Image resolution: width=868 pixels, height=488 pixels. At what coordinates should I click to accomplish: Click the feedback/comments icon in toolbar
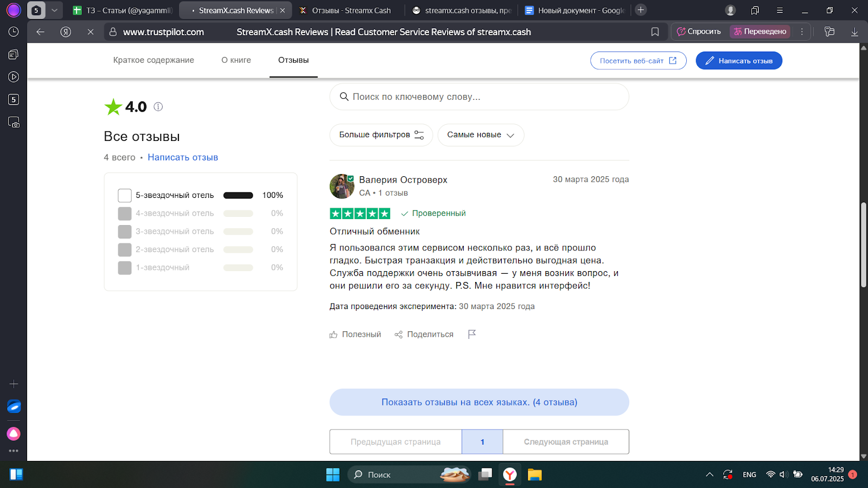pos(829,31)
